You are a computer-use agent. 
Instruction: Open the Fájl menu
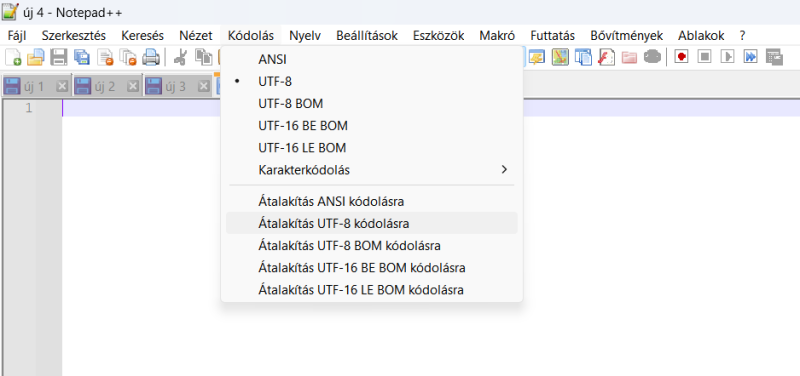[17, 36]
